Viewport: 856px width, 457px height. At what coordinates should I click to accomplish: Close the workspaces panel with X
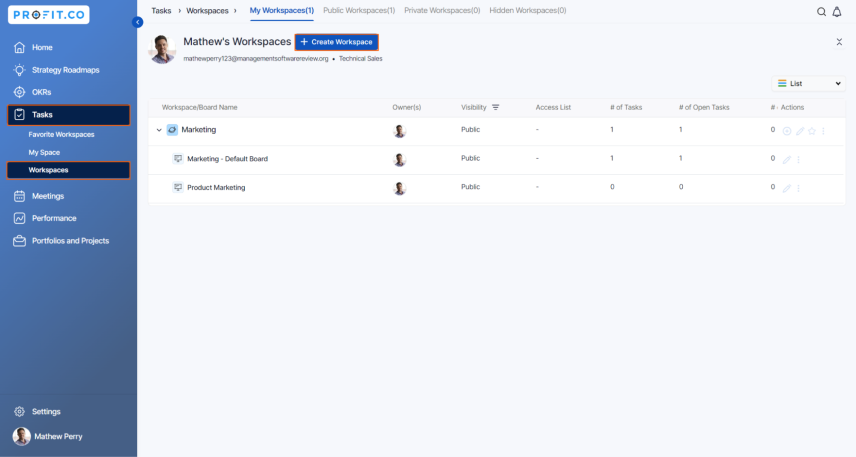(x=839, y=42)
